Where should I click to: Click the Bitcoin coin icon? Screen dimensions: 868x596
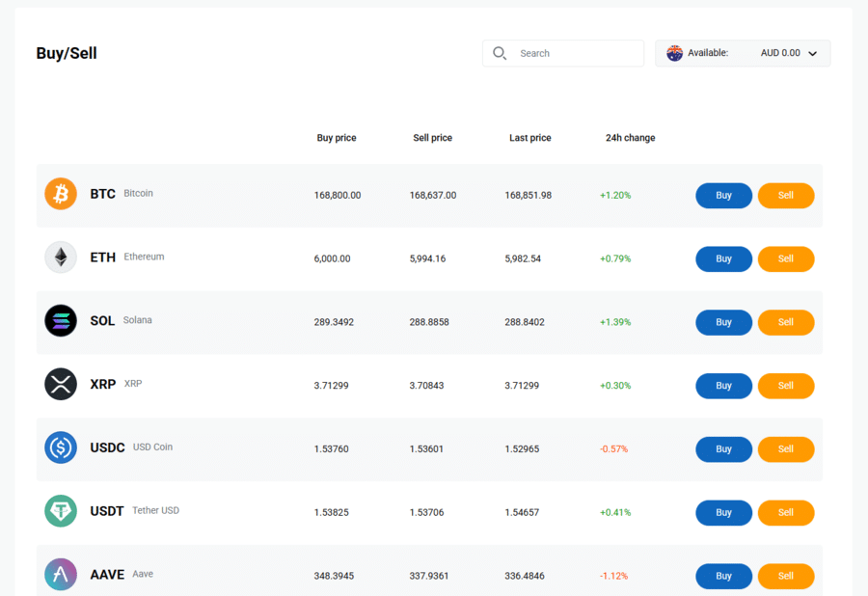[61, 194]
